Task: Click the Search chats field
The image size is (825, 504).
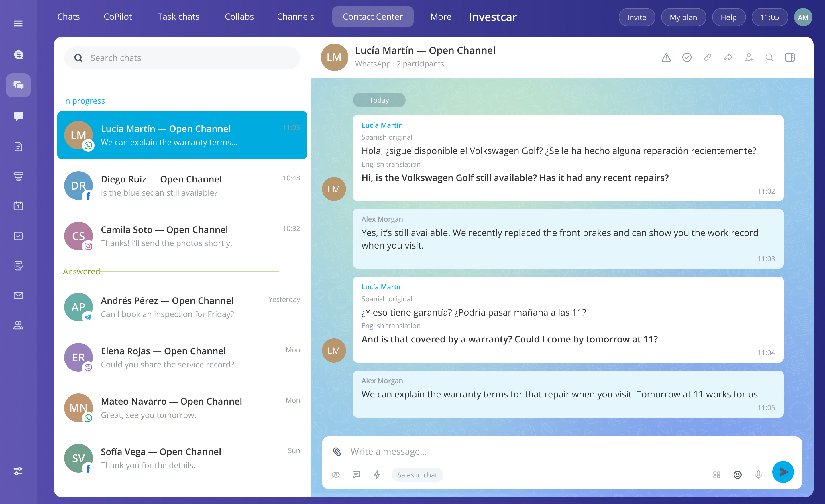Action: (x=182, y=58)
